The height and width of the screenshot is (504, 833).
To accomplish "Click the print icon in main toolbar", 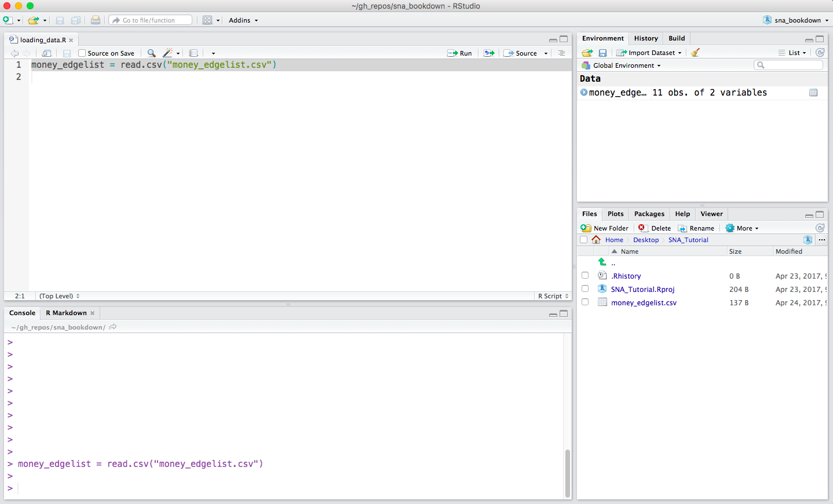I will tap(96, 20).
